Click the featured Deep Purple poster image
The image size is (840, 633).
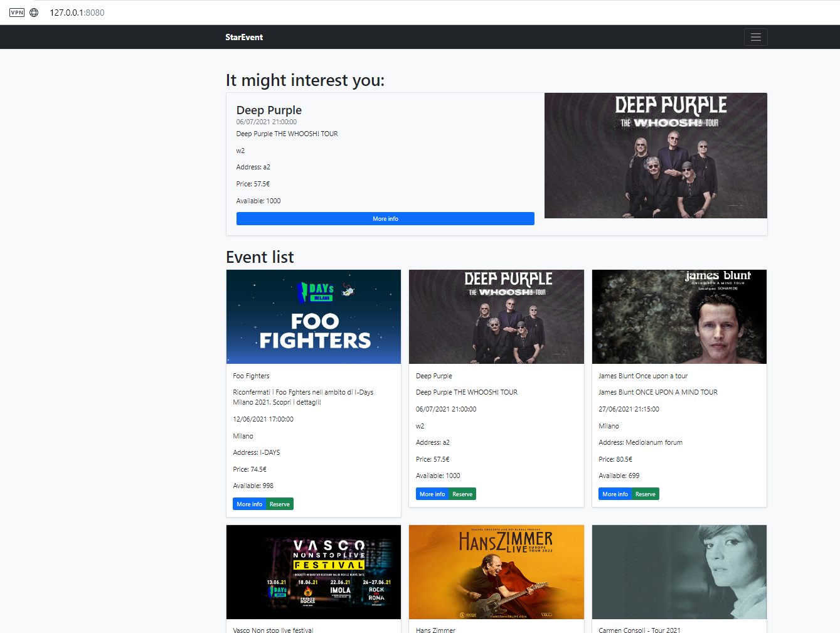coord(656,156)
